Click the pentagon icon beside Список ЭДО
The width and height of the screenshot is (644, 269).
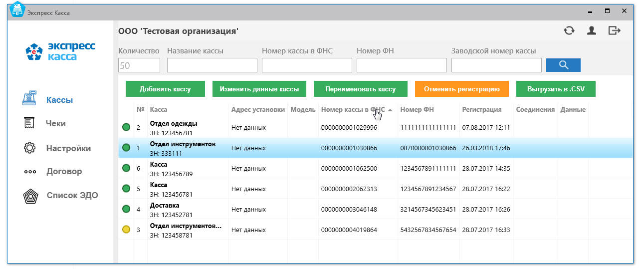click(30, 196)
